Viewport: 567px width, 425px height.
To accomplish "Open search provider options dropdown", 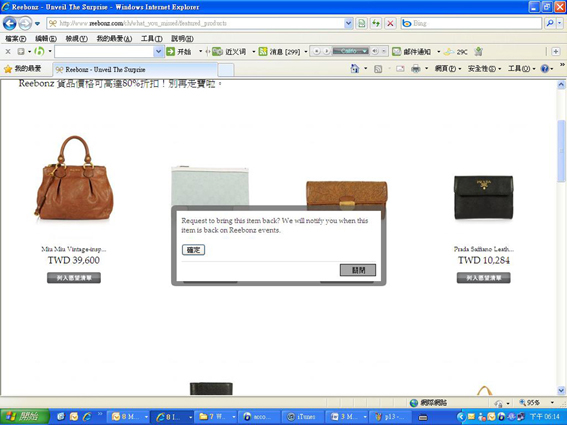I will coord(559,24).
